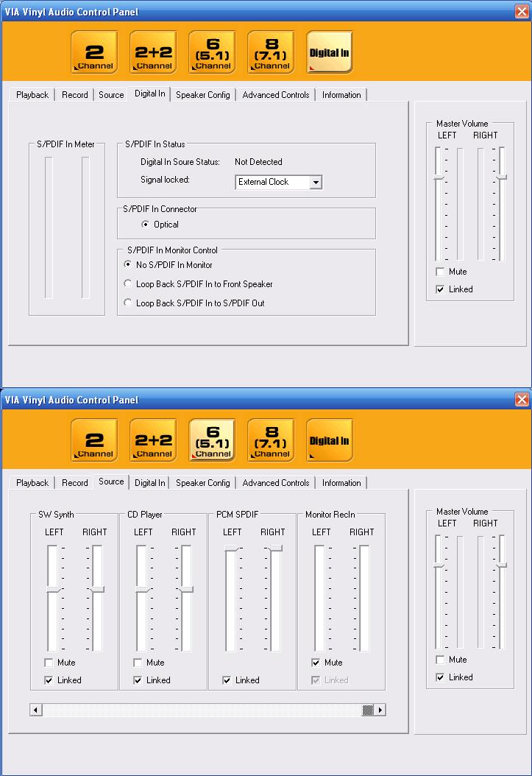
Task: Check Master Volume Mute in top window
Action: click(440, 272)
